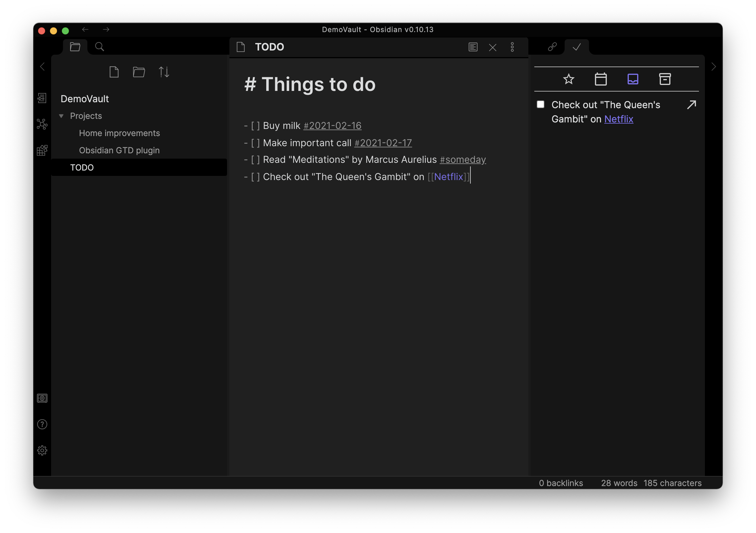Switch to the inbox tasks view
The height and width of the screenshot is (533, 756).
click(632, 79)
